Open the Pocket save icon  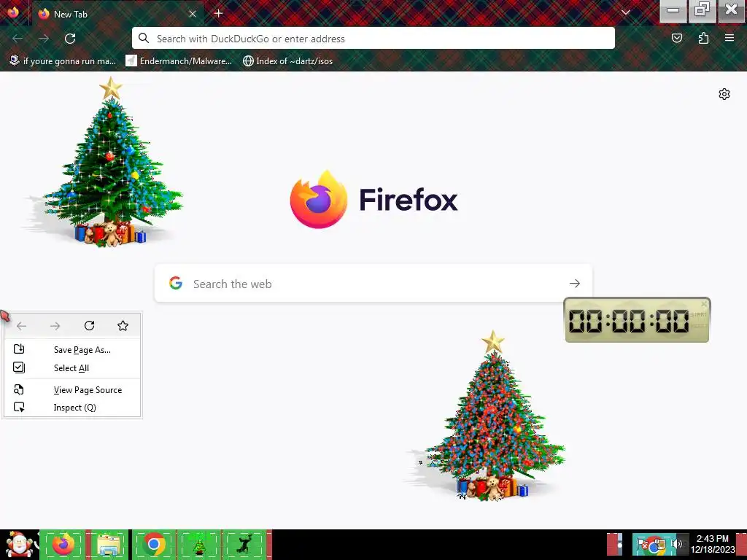point(676,38)
